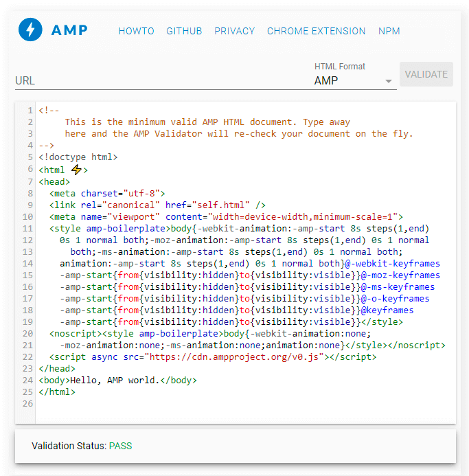Go to the GITHUB link
469x476 pixels.
coord(184,31)
